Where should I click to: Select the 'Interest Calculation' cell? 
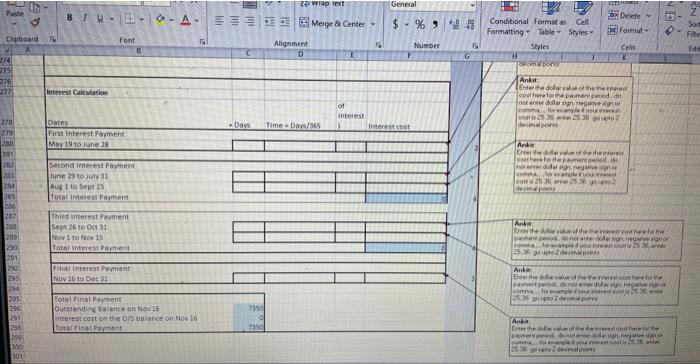138,92
